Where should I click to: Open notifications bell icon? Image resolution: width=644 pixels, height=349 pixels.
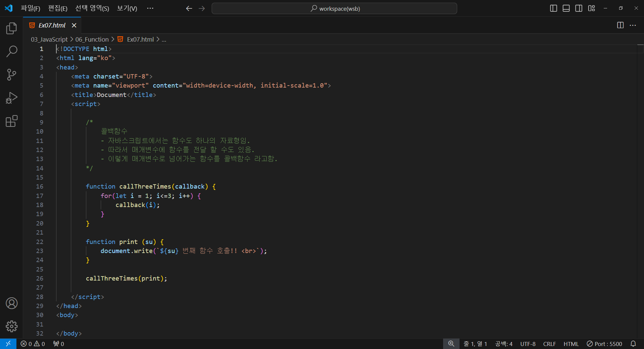click(633, 344)
